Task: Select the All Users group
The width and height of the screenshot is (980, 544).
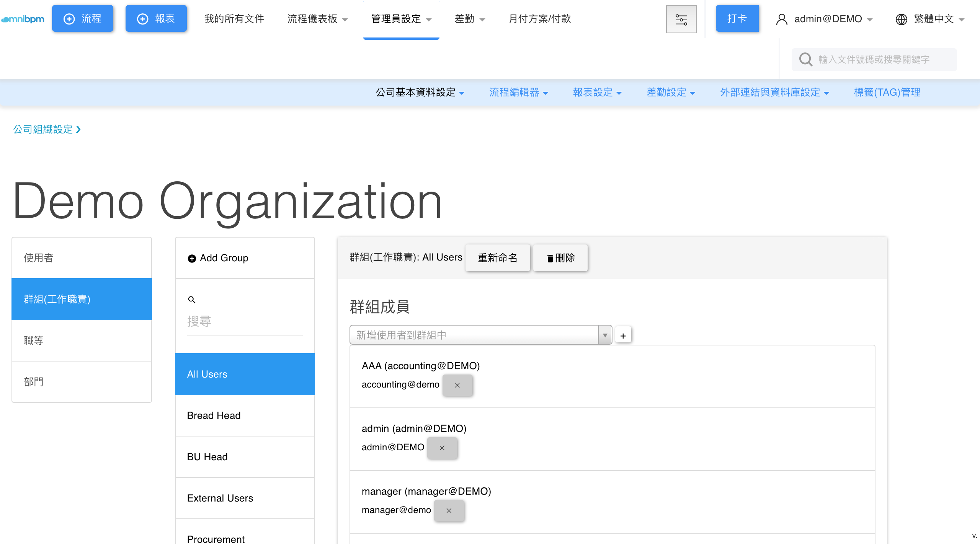Action: point(245,374)
